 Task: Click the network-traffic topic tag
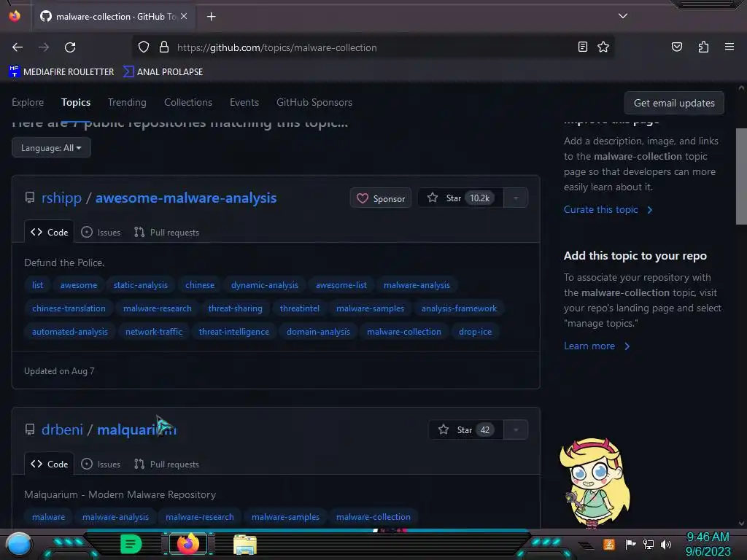[154, 332]
